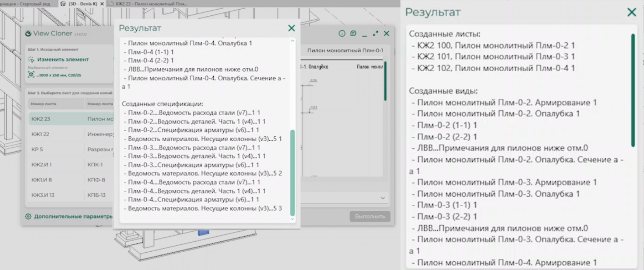Click the selected element icon beside 1000 x 250 мм

click(x=31, y=75)
